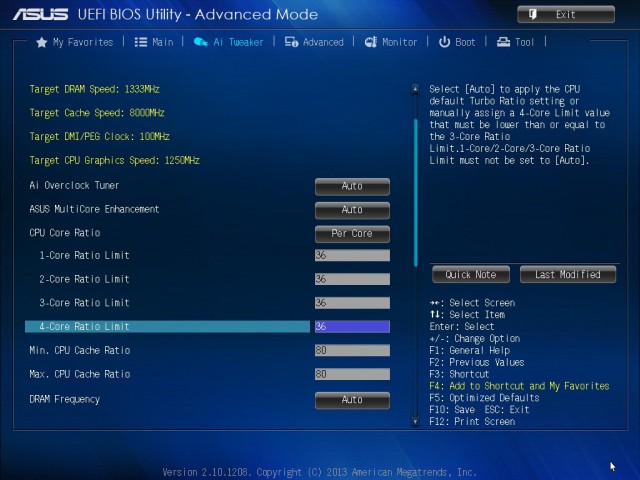Click the Exit button
Image resolution: width=640 pixels, height=480 pixels.
click(x=566, y=14)
